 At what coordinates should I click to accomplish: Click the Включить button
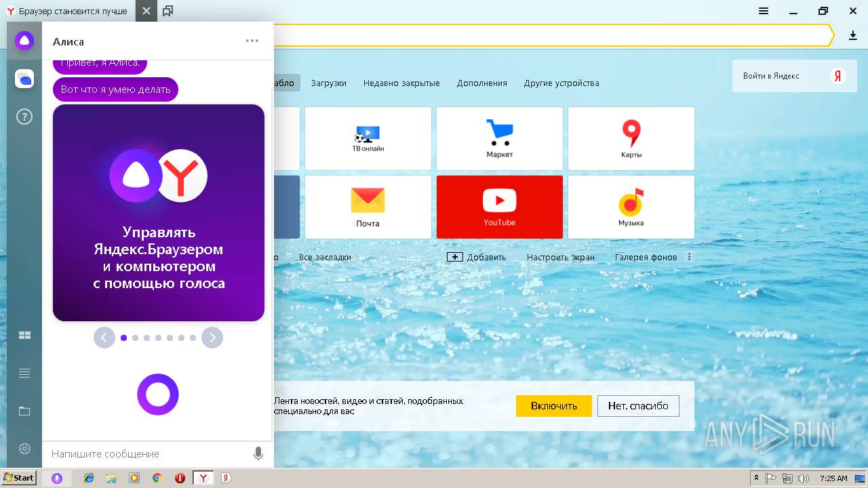coord(554,406)
